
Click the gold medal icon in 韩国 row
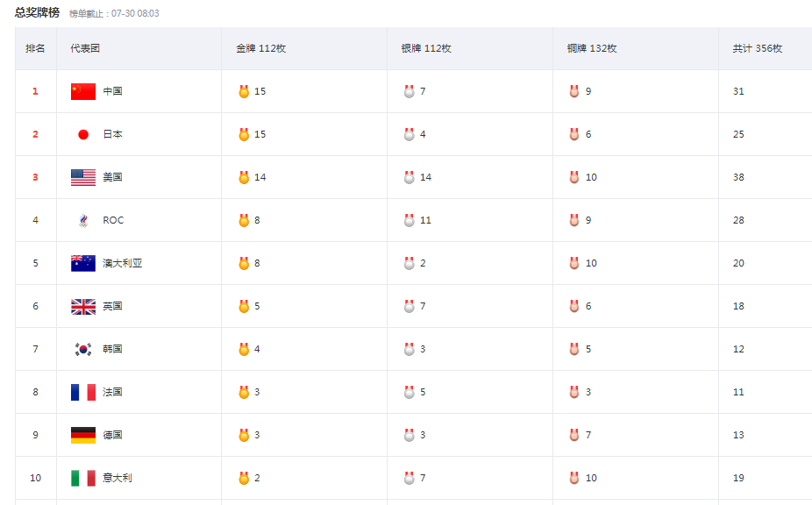(x=244, y=350)
